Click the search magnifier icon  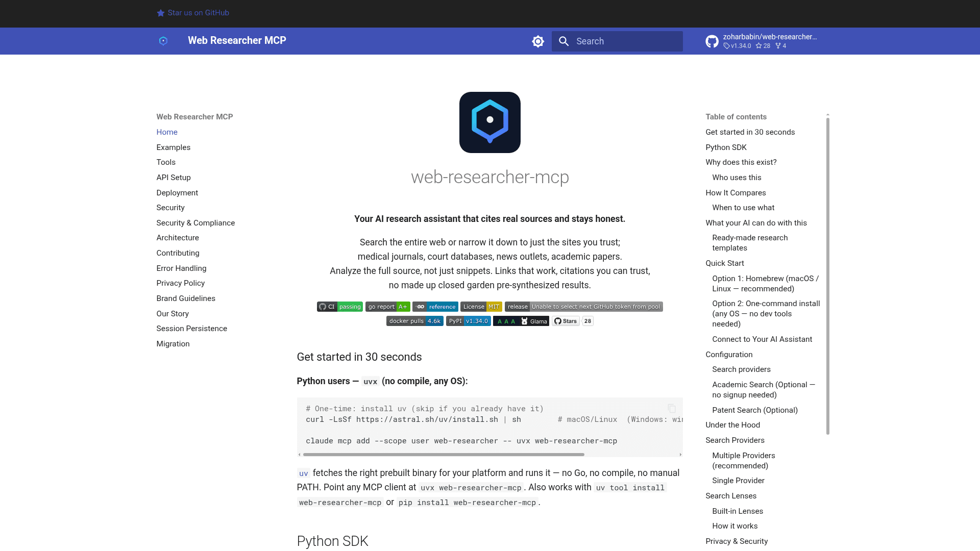(564, 41)
